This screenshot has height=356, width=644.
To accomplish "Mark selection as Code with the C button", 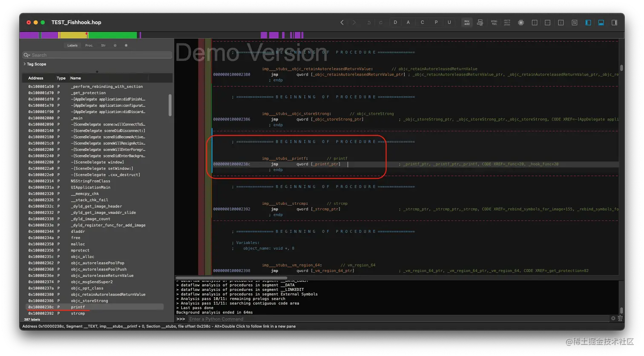I will (423, 23).
